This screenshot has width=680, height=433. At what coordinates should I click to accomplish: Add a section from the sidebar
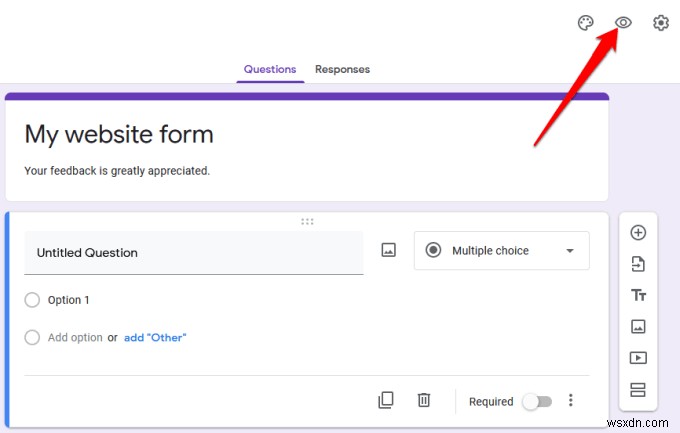click(x=638, y=389)
